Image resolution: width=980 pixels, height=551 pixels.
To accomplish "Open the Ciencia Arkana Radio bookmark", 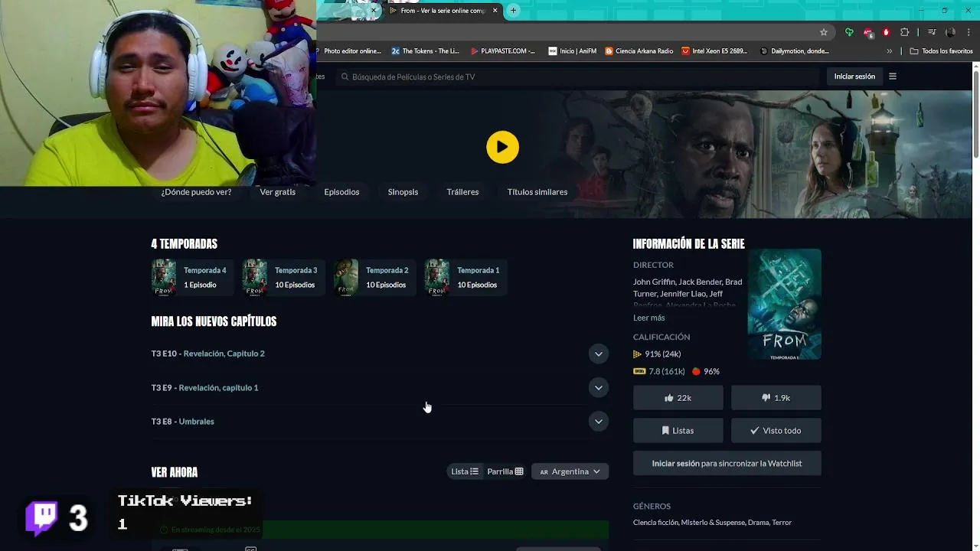I will [639, 51].
